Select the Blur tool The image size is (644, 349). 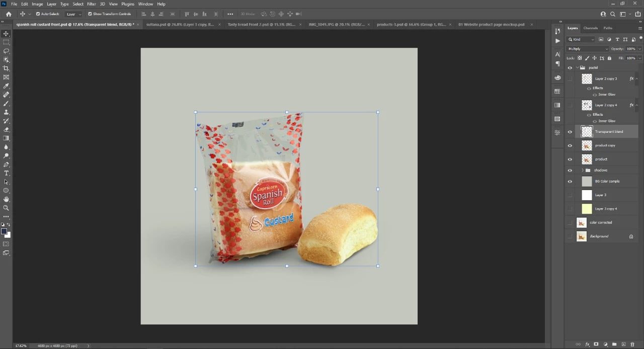pyautogui.click(x=6, y=147)
